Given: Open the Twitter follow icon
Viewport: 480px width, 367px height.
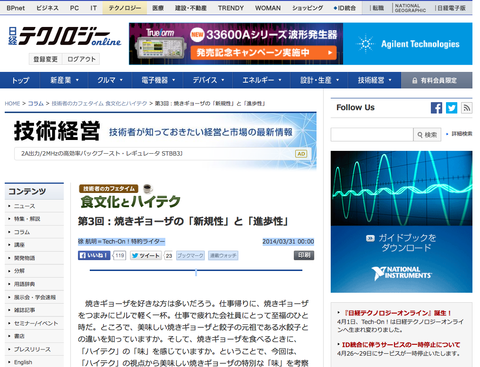Looking at the screenshot, I should (452, 108).
